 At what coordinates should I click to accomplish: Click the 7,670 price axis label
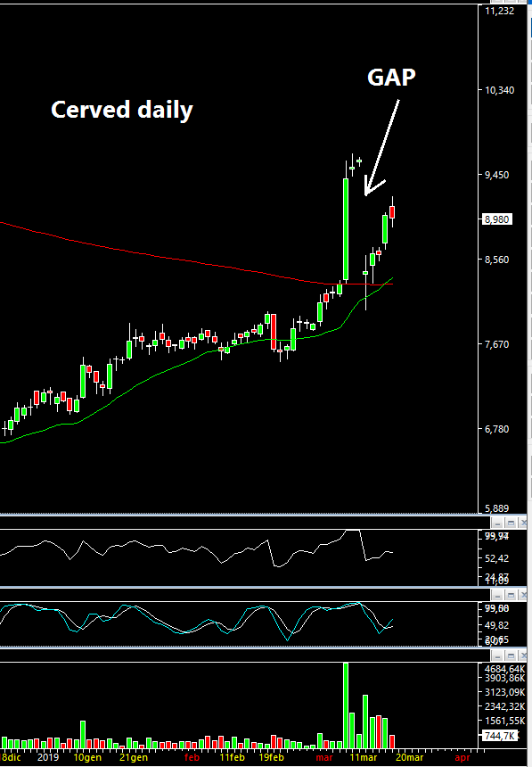(496, 344)
